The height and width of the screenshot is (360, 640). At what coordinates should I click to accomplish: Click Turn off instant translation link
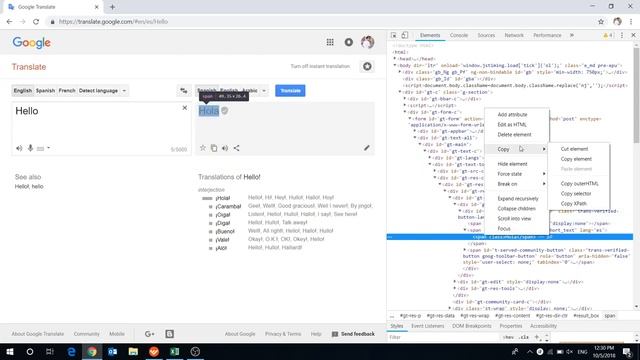click(x=320, y=66)
